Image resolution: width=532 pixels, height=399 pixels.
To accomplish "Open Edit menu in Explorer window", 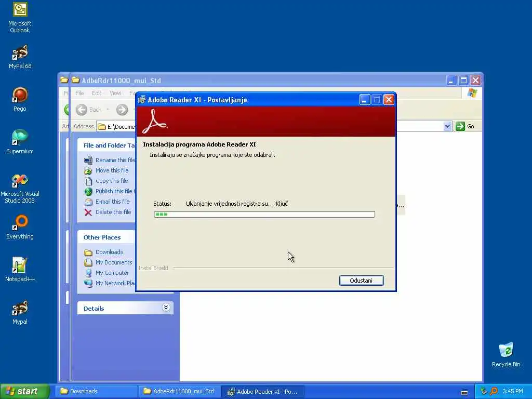I will click(96, 93).
